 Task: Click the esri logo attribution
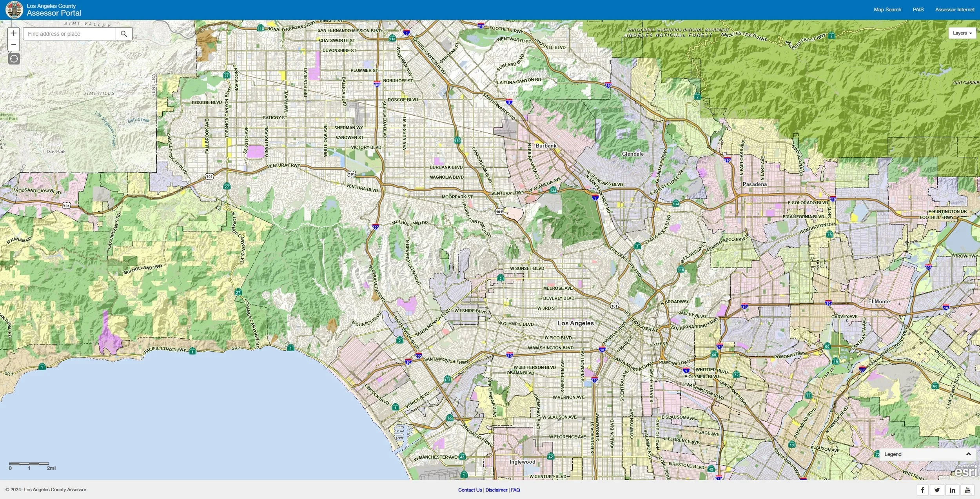click(x=965, y=472)
